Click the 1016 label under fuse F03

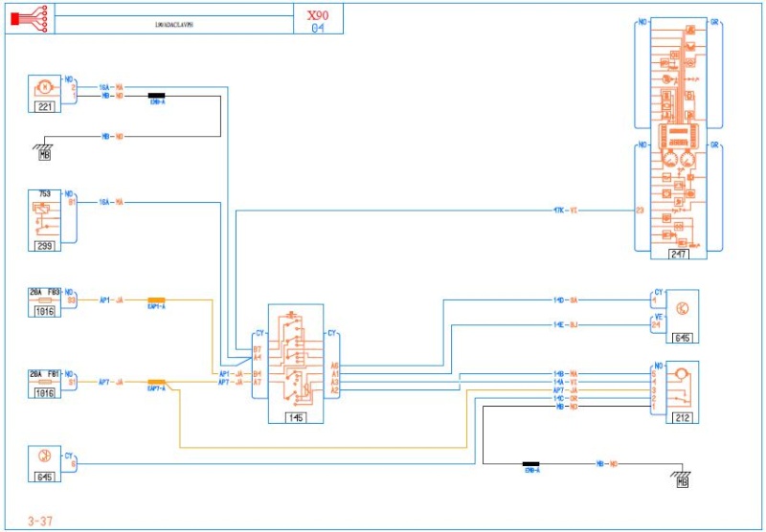pos(44,311)
